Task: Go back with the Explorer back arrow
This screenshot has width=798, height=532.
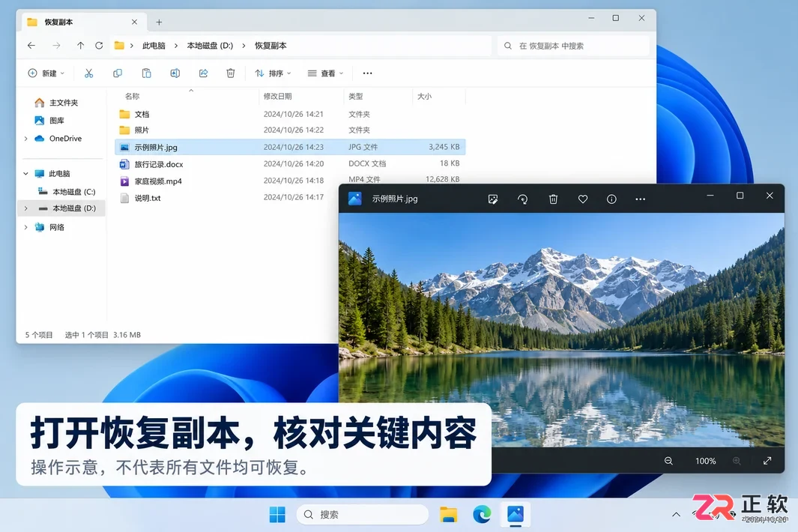Action: click(x=31, y=45)
